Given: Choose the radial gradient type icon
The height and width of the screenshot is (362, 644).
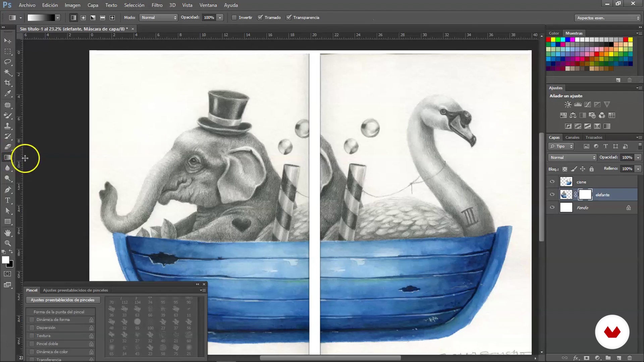Looking at the screenshot, I should (83, 17).
